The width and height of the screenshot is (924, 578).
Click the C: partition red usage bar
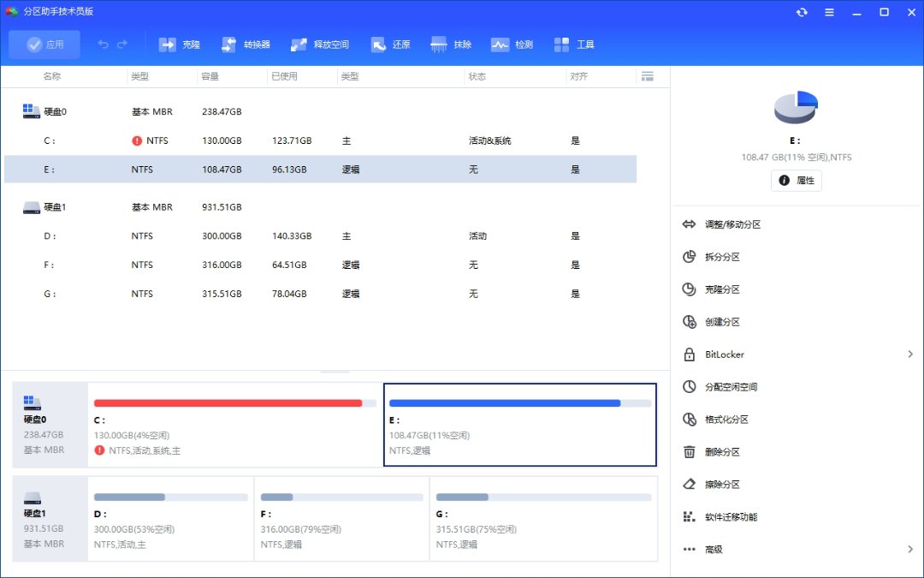228,402
